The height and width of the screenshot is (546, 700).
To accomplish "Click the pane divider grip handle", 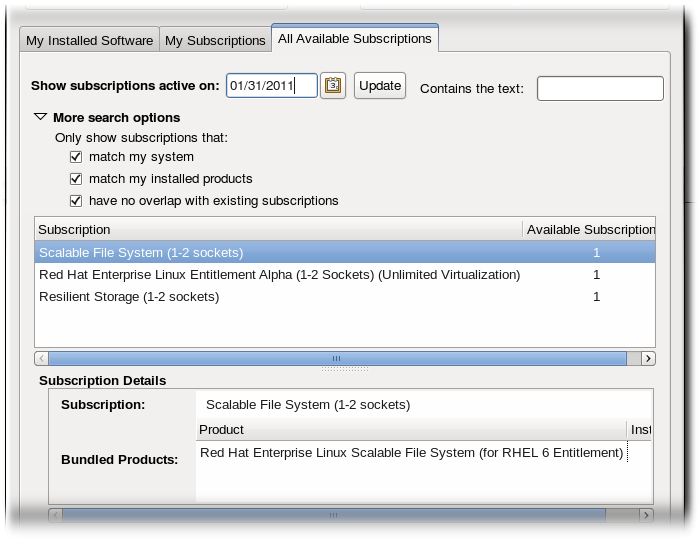I will 345,369.
